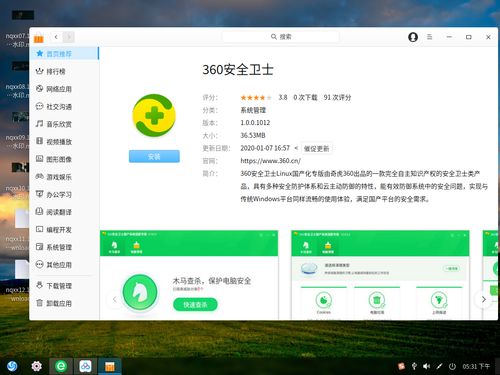Focus the 搜索 search field

click(x=281, y=37)
